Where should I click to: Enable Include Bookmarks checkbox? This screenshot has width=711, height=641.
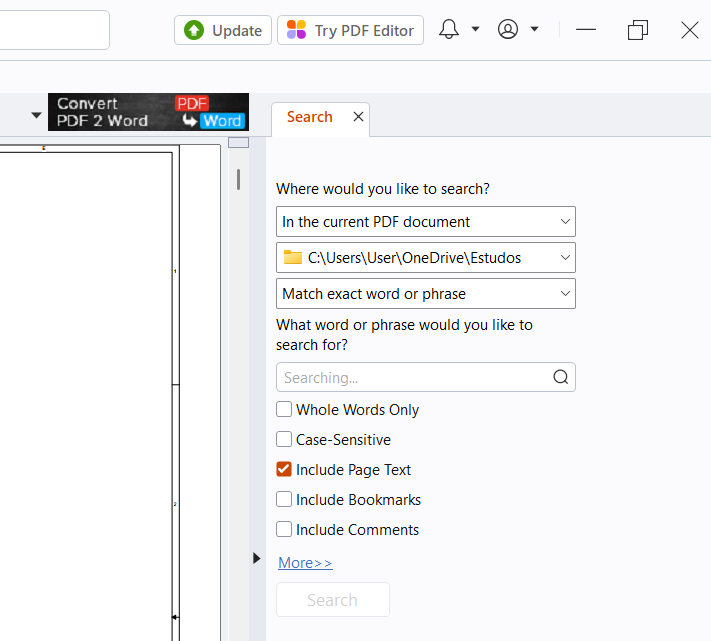[x=285, y=500]
